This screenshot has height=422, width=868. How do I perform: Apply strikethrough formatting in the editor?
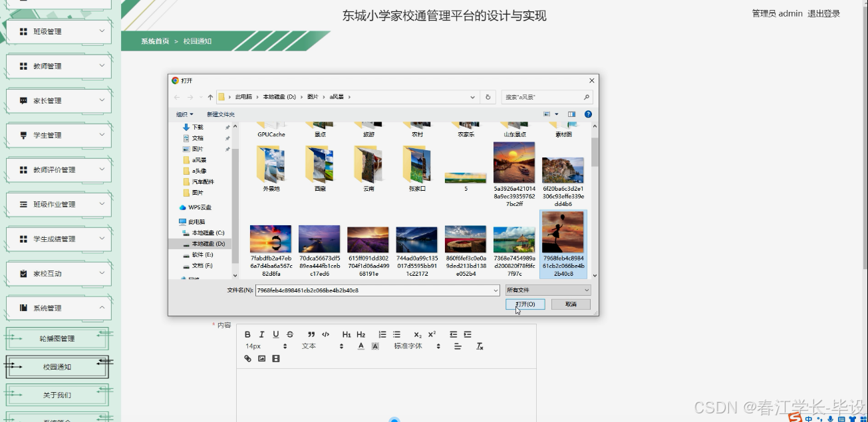[x=290, y=334]
